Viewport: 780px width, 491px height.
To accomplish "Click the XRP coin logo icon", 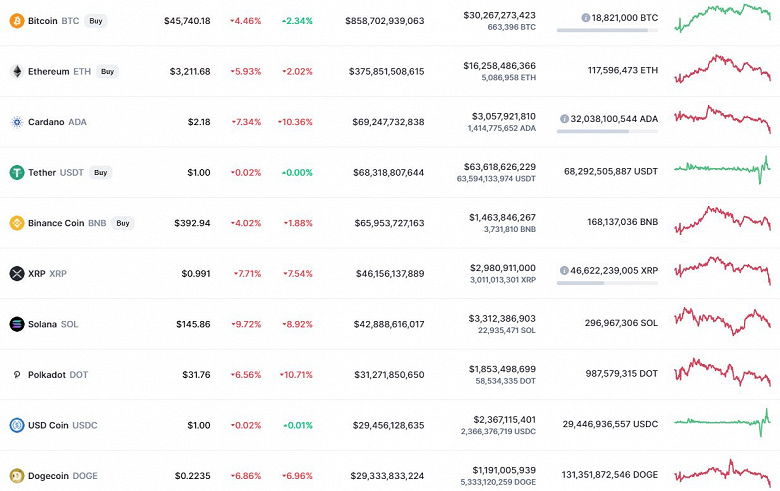I will point(16,273).
